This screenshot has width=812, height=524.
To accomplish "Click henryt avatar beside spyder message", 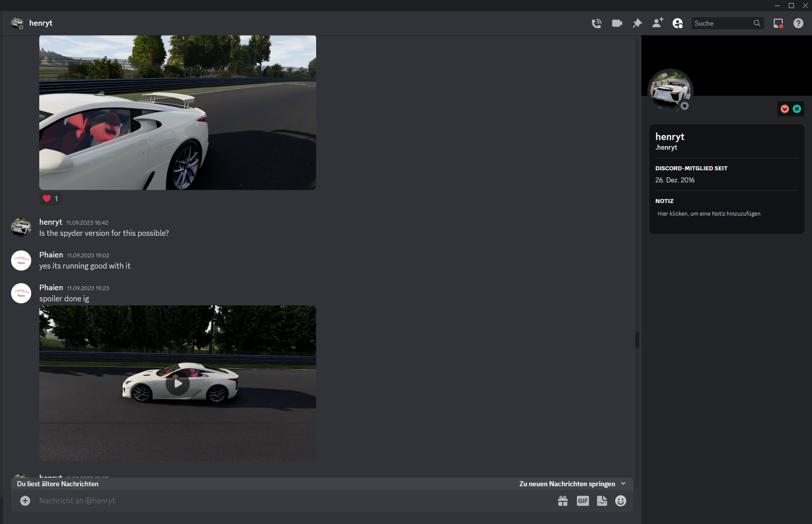I will coord(21,227).
